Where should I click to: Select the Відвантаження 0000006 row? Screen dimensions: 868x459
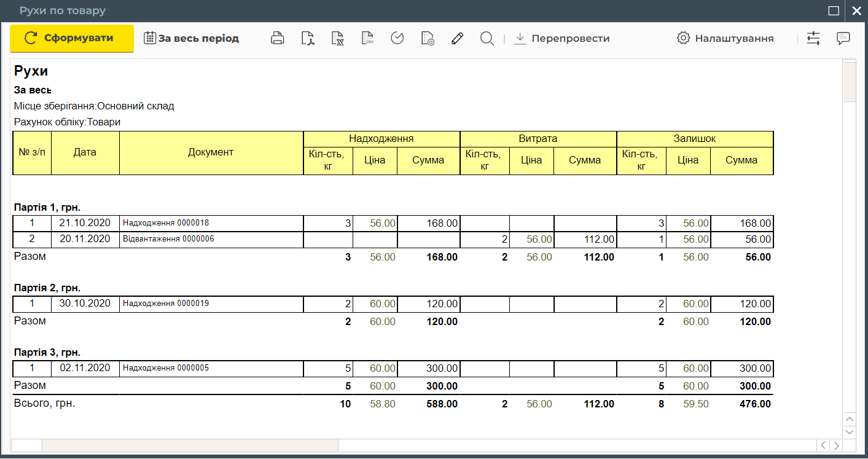[x=168, y=239]
